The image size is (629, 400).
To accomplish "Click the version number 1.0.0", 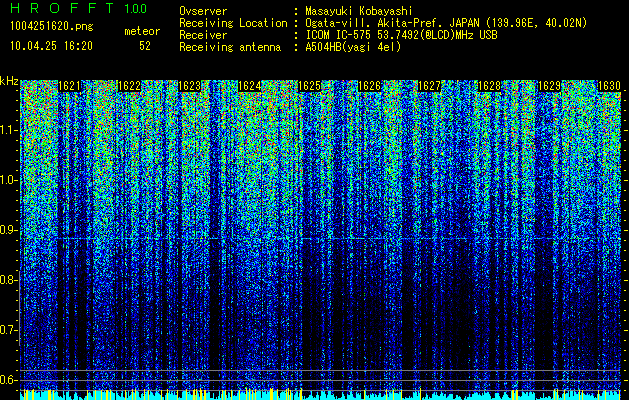I will pyautogui.click(x=136, y=8).
